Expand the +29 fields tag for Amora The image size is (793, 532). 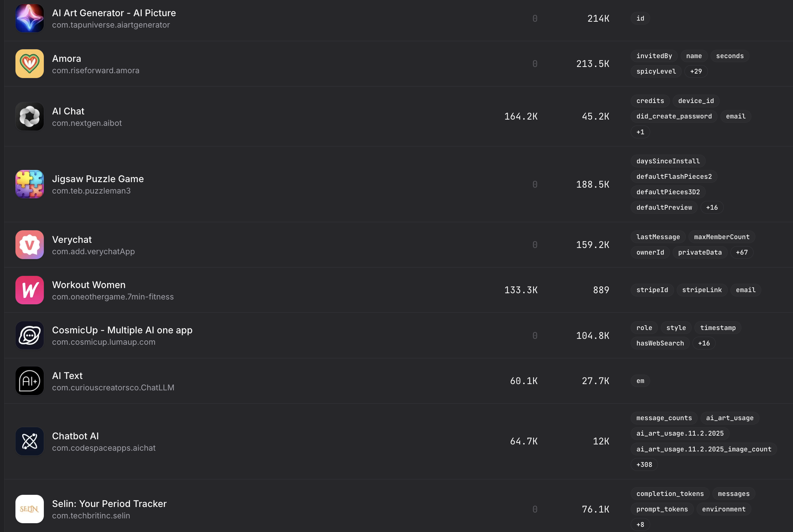pos(695,71)
